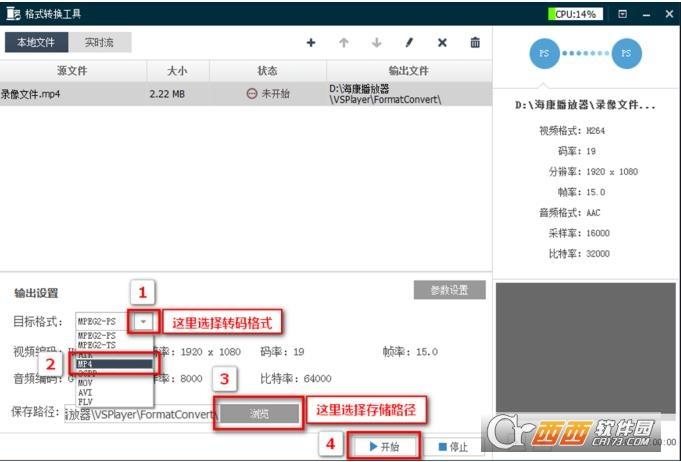Open the 参数设置 button
Image resolution: width=681 pixels, height=462 pixels.
[450, 290]
